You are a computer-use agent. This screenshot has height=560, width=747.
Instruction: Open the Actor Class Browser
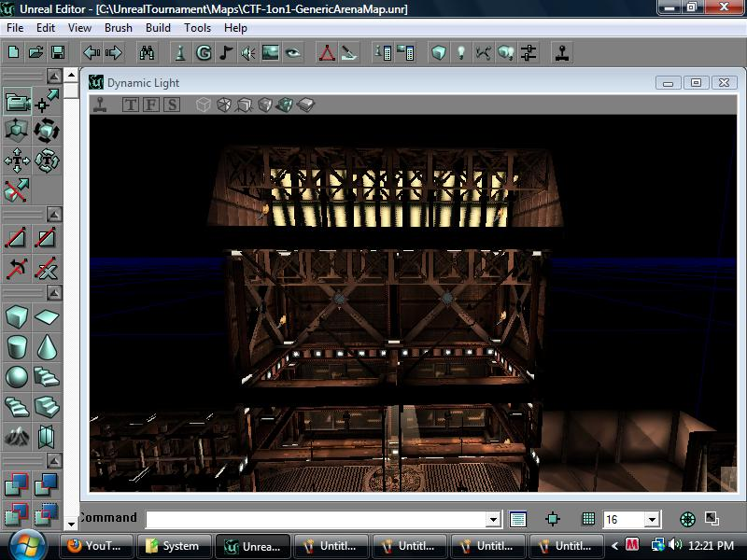tap(181, 53)
